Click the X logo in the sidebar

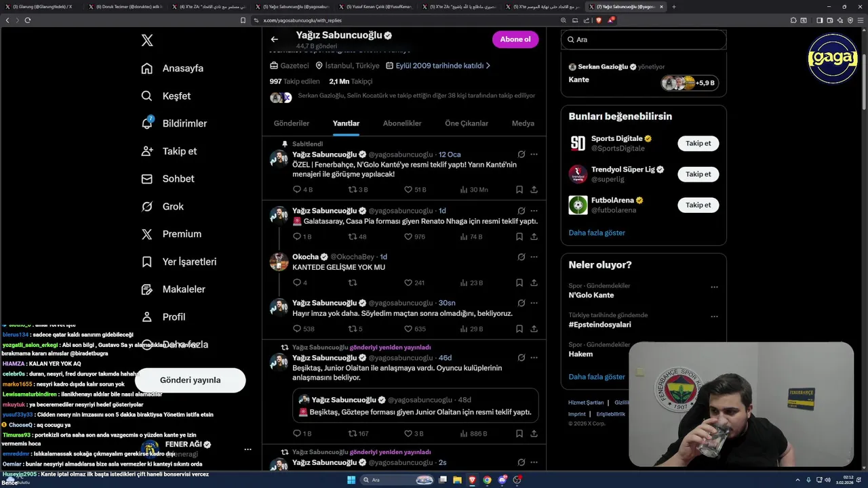tap(147, 41)
